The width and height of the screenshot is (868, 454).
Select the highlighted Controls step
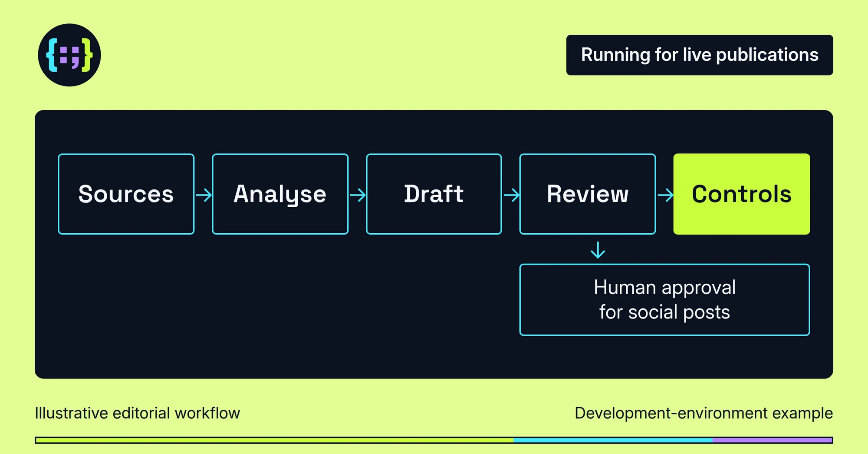(742, 194)
